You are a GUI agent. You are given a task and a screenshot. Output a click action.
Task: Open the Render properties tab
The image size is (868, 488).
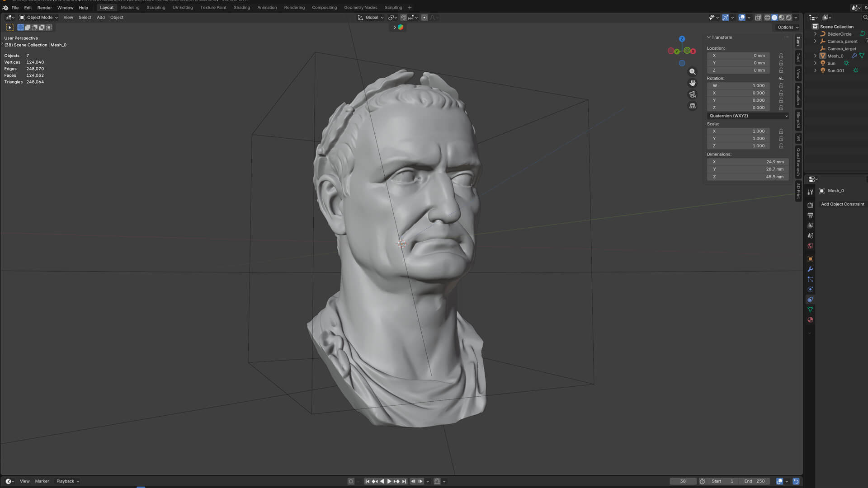click(x=810, y=205)
